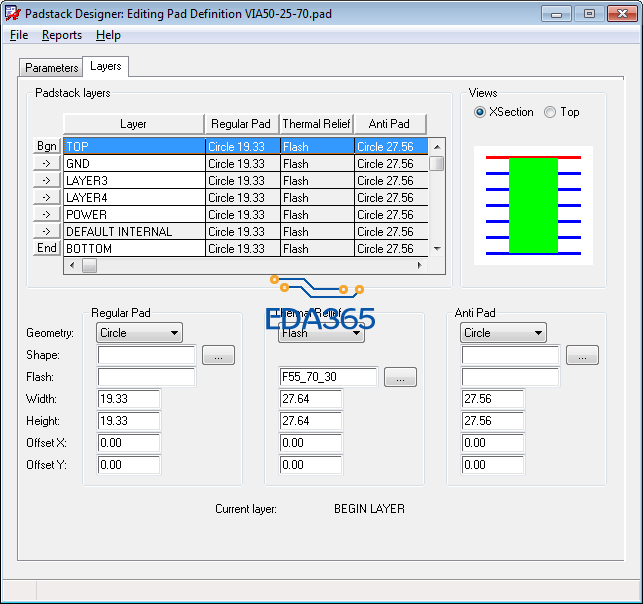Open Thermal Relief flash browse button

(400, 377)
